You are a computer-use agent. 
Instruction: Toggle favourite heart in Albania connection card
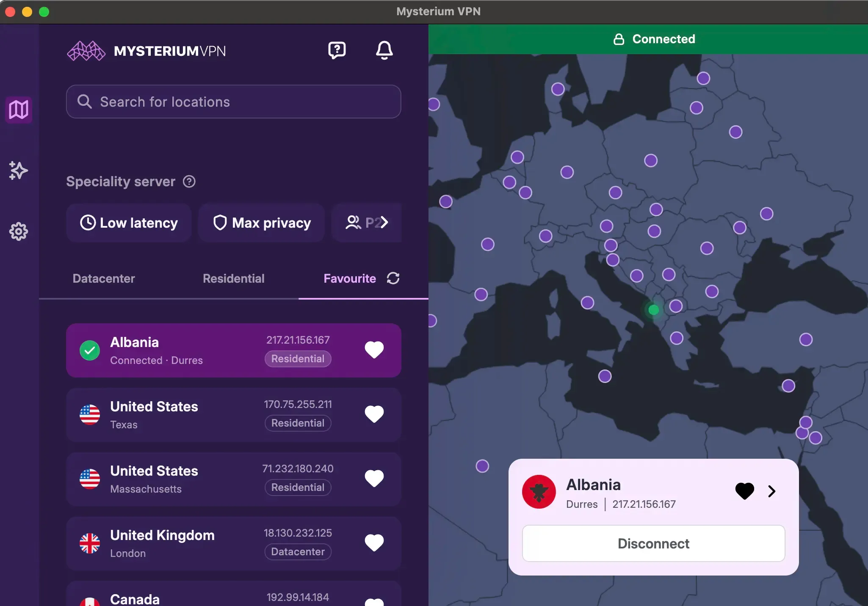[x=745, y=491]
